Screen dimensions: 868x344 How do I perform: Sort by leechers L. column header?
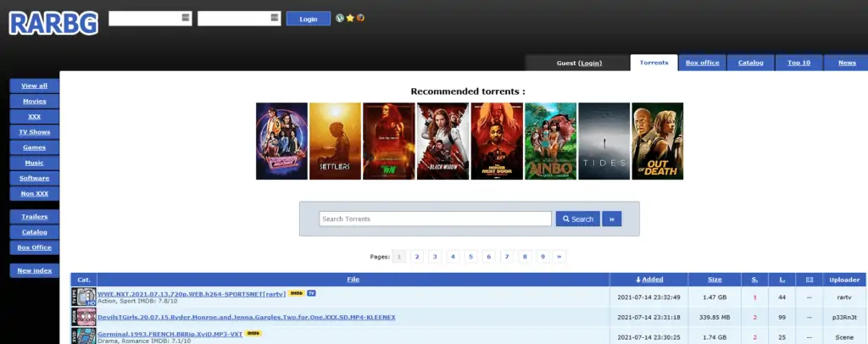[782, 280]
